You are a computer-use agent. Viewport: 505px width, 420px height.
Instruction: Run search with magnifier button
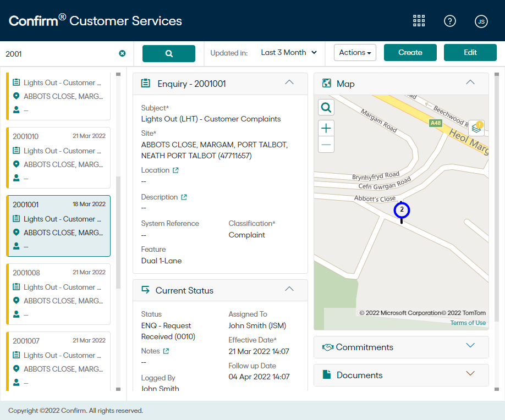pyautogui.click(x=169, y=53)
